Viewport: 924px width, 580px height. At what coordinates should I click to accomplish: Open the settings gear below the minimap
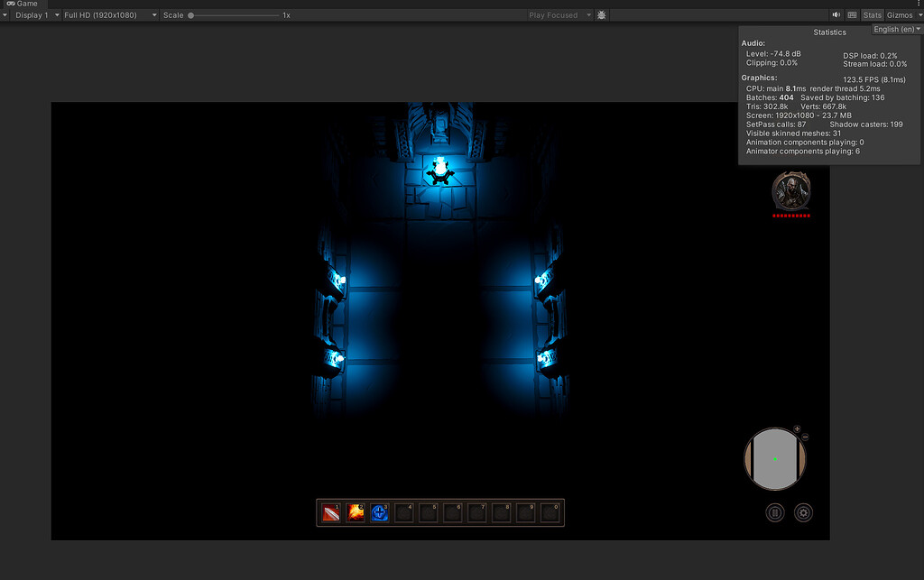click(803, 512)
